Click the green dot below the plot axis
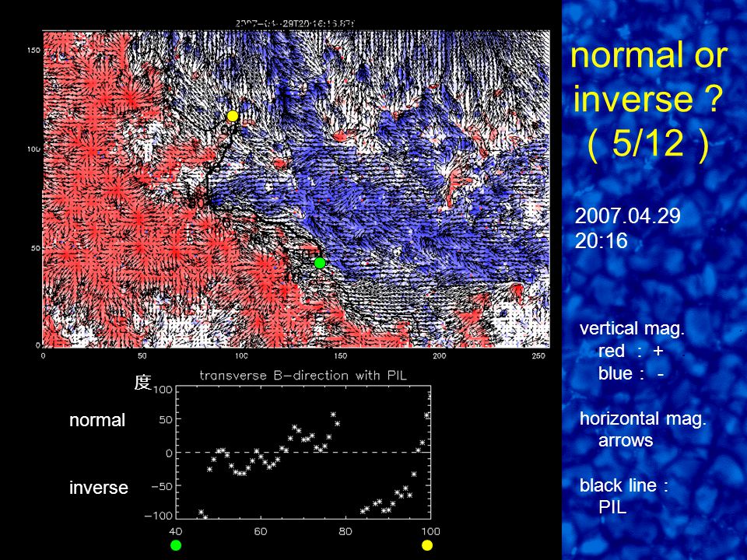Viewport: 747px width, 560px height. tap(176, 545)
